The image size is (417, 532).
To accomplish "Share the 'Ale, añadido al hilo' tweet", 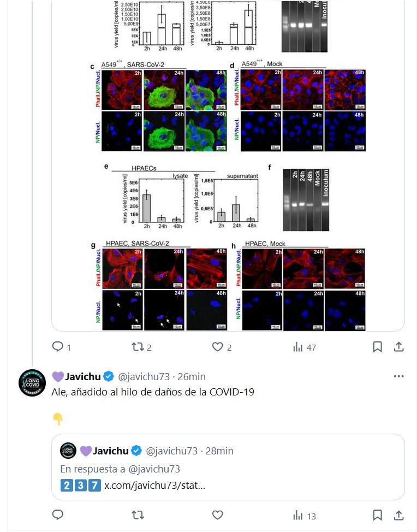I will click(399, 515).
